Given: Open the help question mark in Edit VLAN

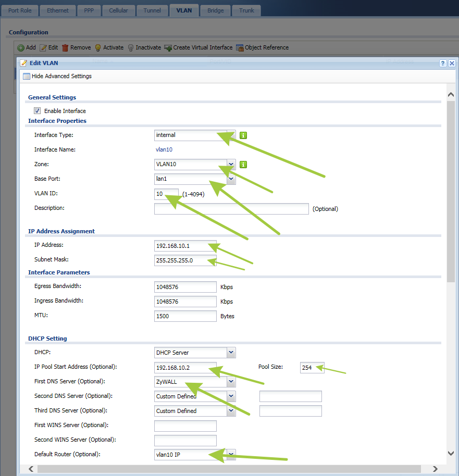Looking at the screenshot, I should click(x=443, y=63).
